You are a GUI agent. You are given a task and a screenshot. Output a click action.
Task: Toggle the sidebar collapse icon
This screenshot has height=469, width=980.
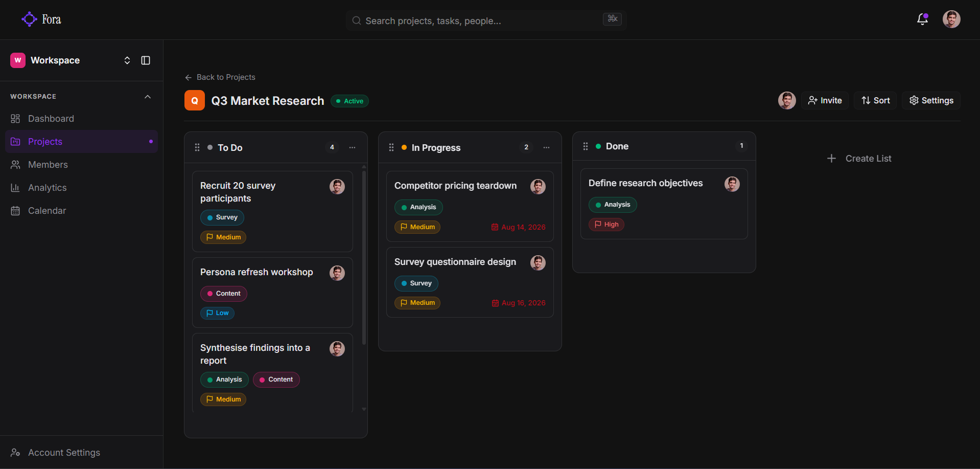146,60
